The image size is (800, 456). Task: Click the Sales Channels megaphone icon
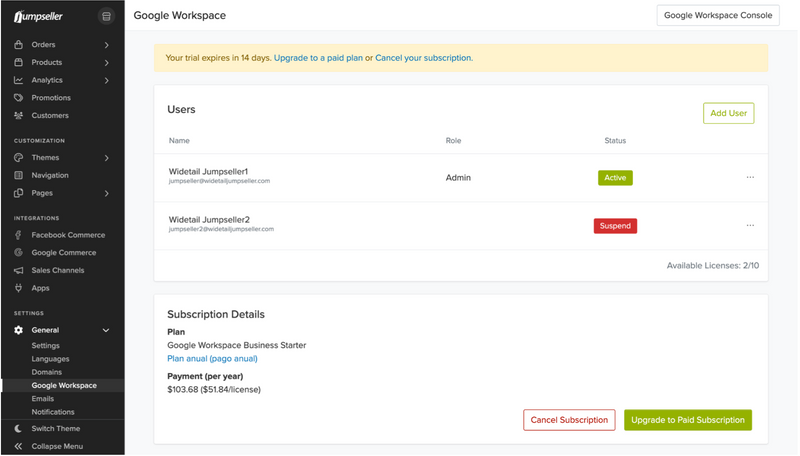19,271
